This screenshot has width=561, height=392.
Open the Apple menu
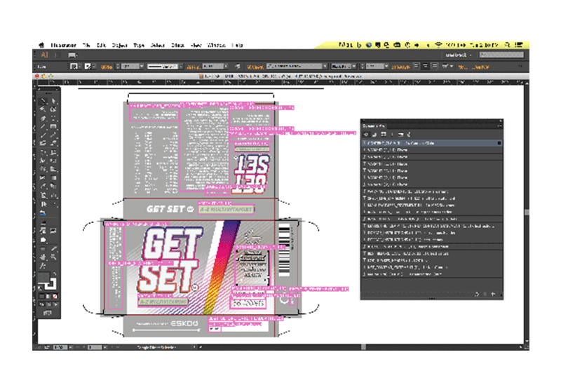41,45
